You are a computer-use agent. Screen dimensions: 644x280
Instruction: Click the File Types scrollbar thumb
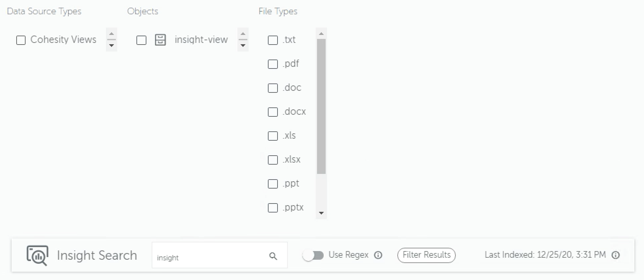pos(321,106)
